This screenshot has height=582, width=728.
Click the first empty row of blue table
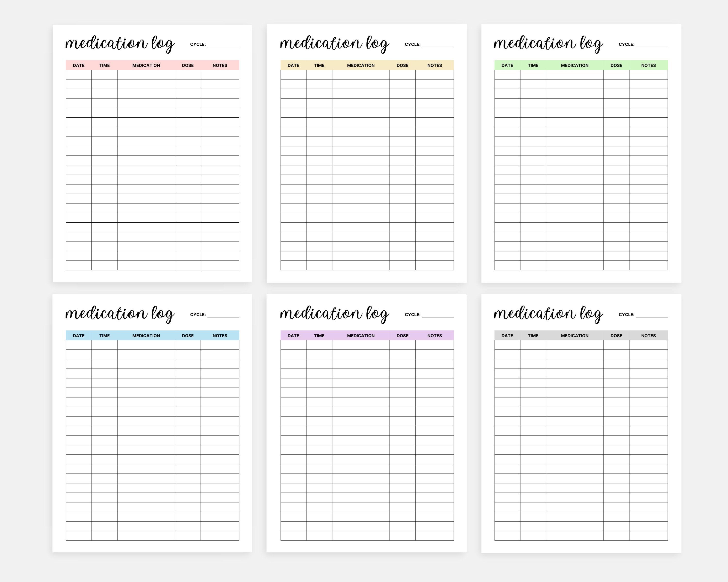152,345
